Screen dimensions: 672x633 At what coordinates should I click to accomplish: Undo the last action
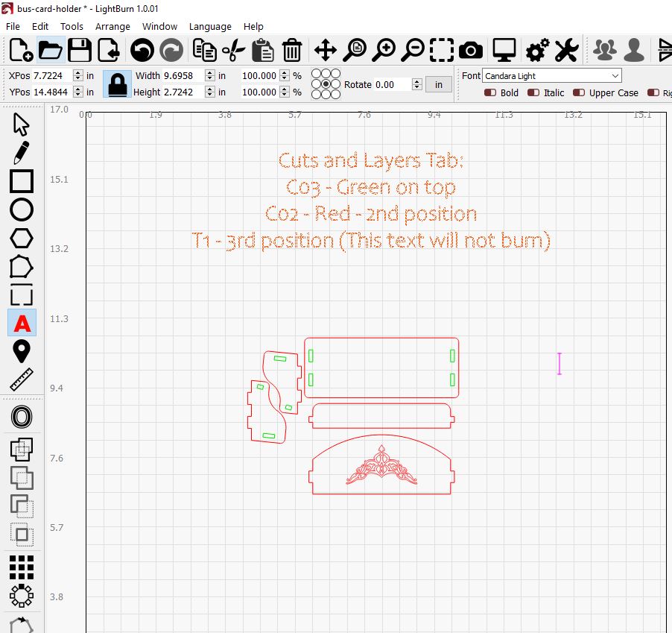(142, 50)
